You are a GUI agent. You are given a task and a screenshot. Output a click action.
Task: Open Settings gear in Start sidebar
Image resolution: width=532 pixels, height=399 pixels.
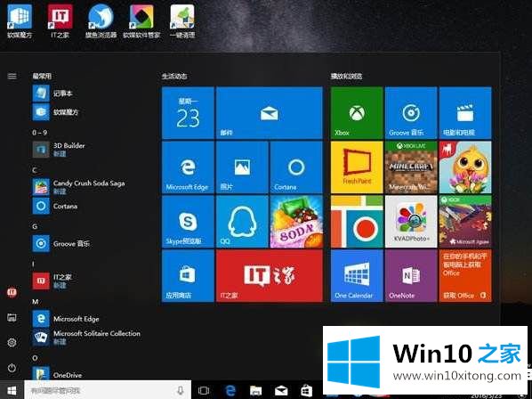click(x=12, y=343)
